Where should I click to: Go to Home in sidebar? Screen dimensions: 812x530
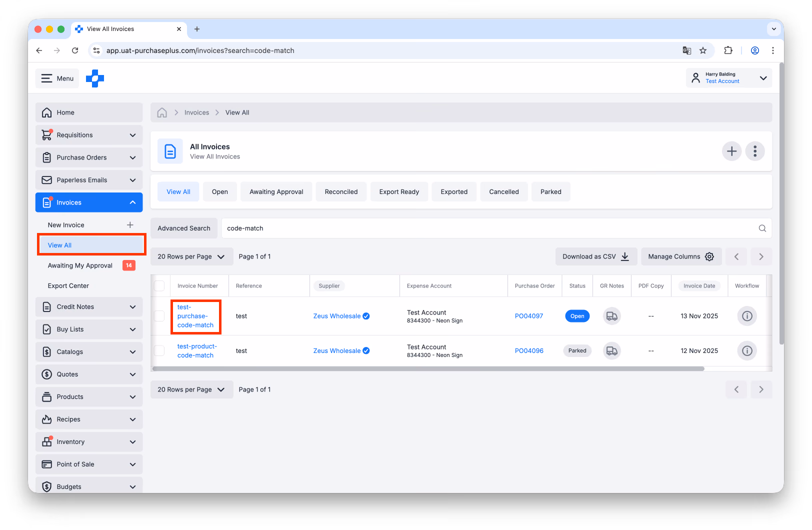pos(89,112)
